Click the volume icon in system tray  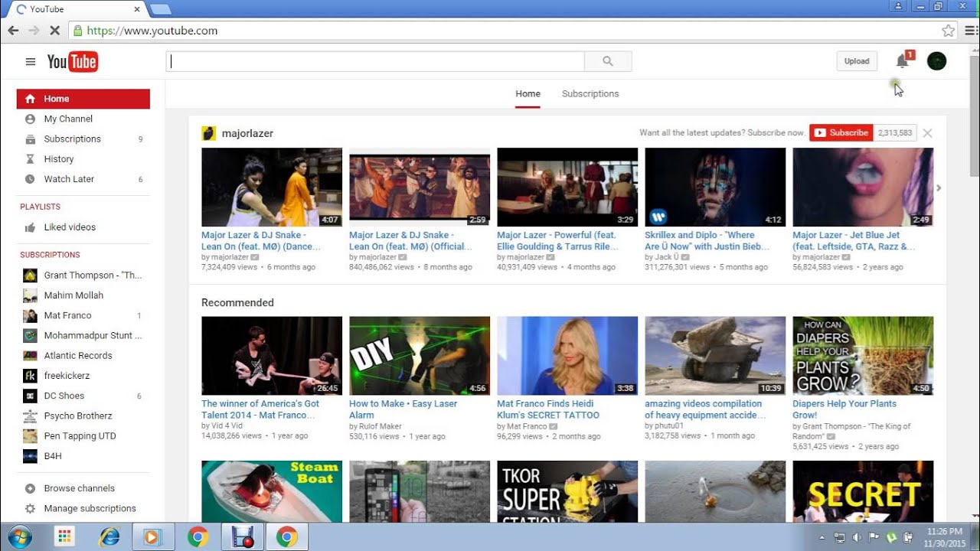click(857, 537)
